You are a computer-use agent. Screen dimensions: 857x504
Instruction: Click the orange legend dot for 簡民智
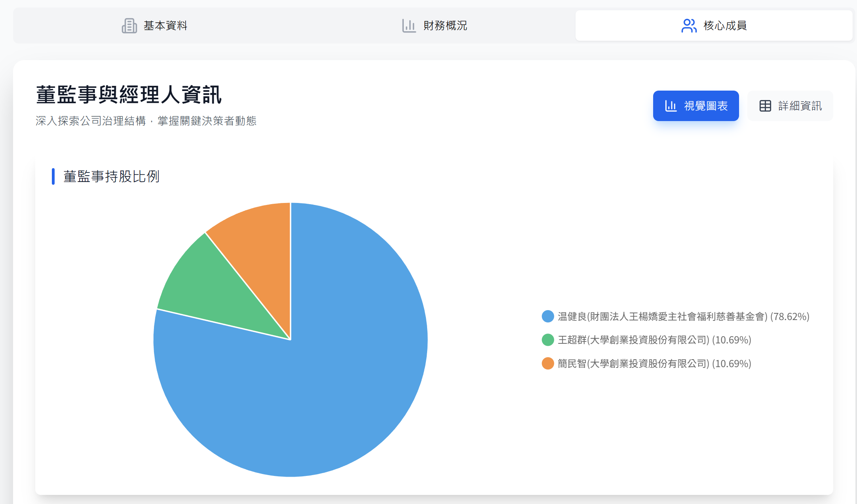(x=547, y=364)
